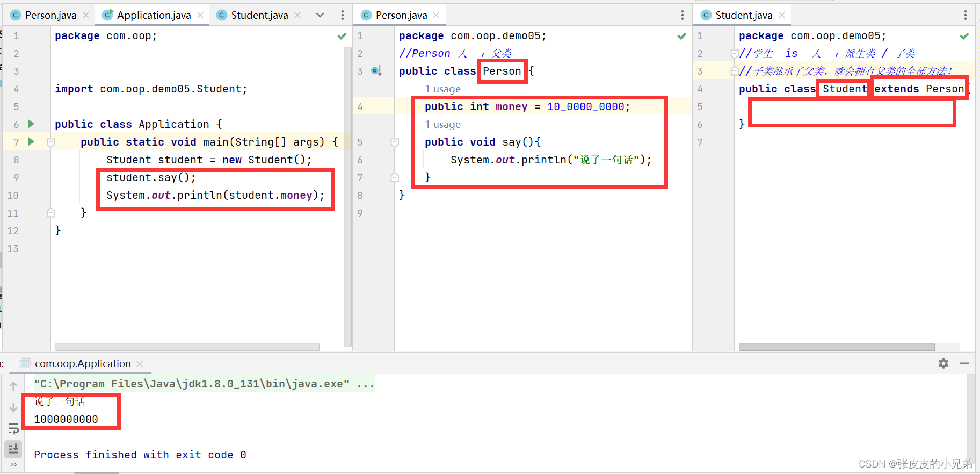Collapse say() end fold marker at line 7

(x=395, y=177)
